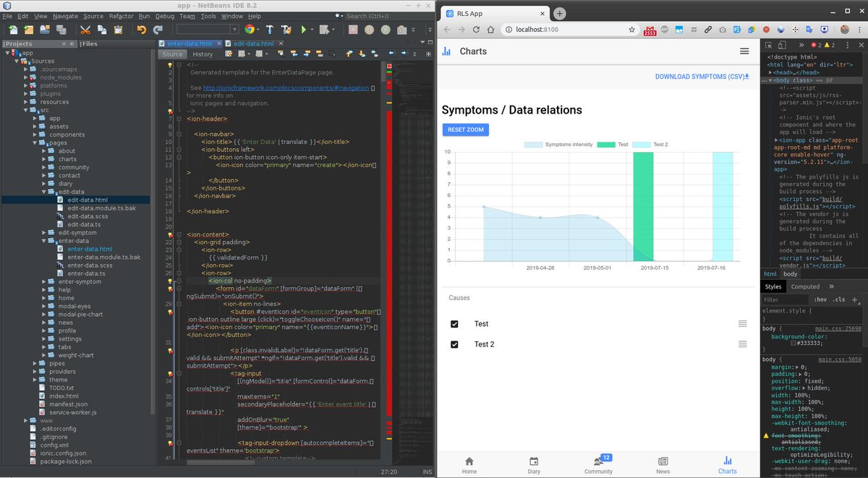Screen dimensions: 868x478
Task: Toggle Symptoms intensity legend item on chart
Action: coord(558,145)
